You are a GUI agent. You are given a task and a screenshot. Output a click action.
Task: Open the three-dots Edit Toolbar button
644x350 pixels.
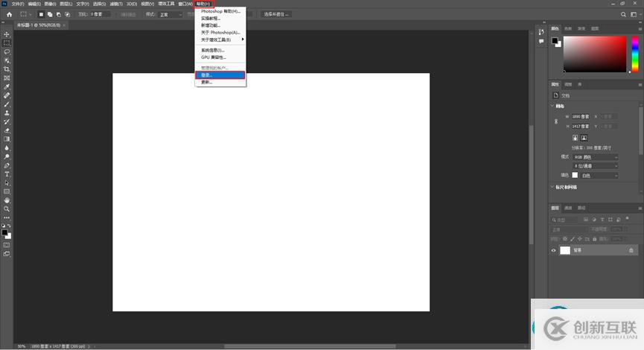point(7,217)
